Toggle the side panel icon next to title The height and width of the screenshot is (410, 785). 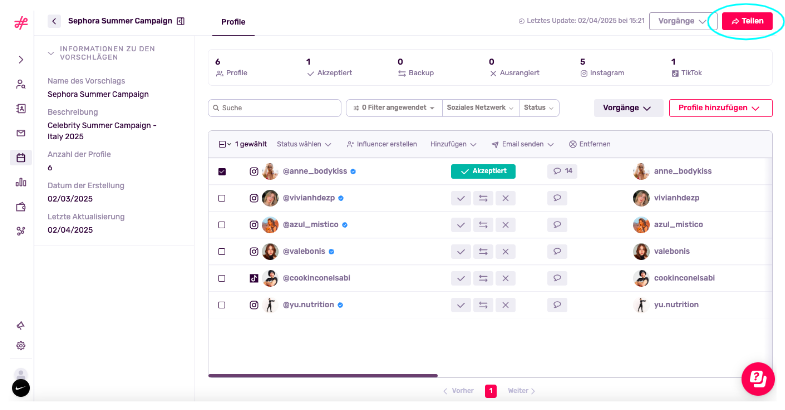[x=181, y=21]
